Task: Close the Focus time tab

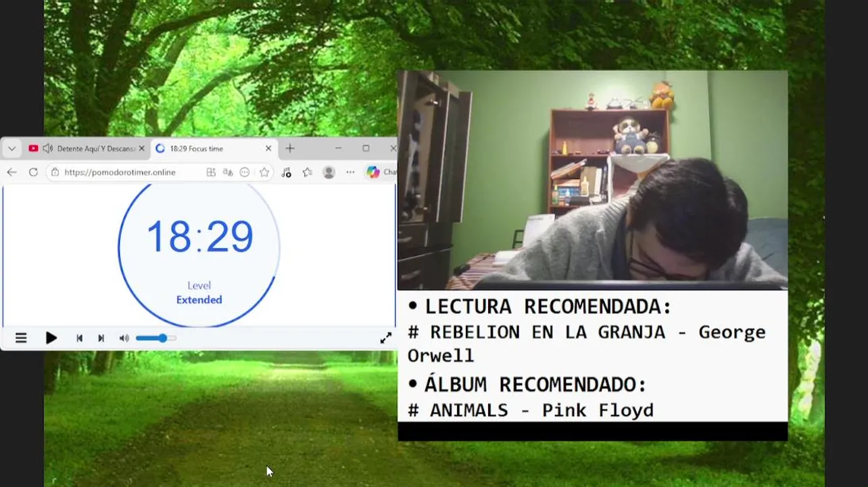Action: 268,149
